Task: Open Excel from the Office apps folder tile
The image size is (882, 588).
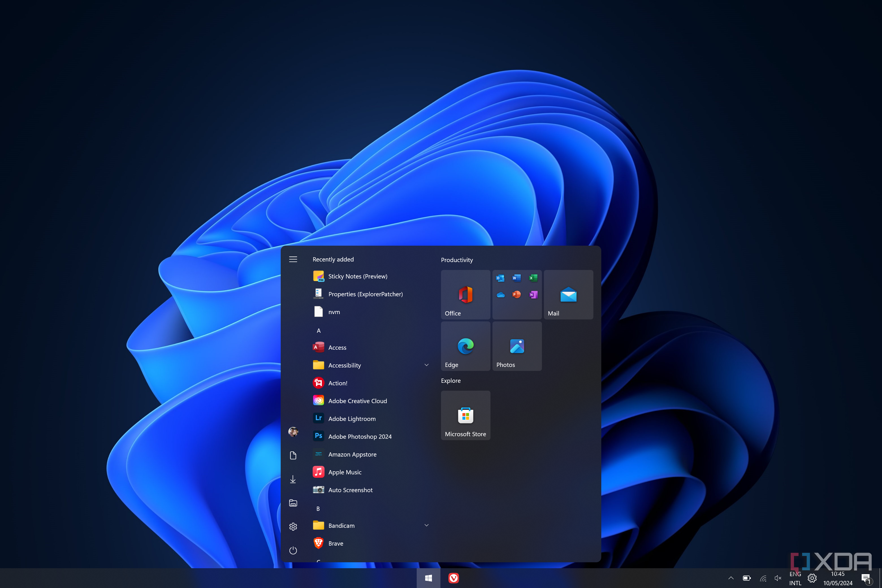Action: [533, 278]
